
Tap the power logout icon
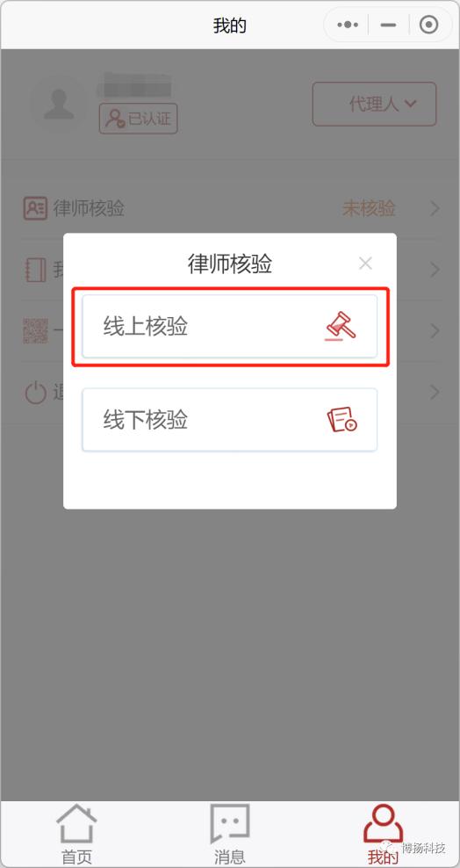coord(35,392)
